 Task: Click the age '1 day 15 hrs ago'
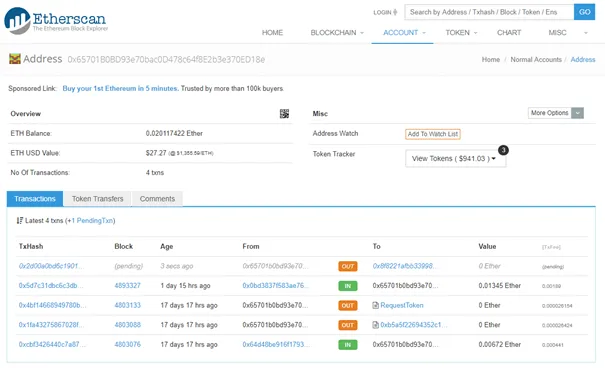tap(185, 285)
